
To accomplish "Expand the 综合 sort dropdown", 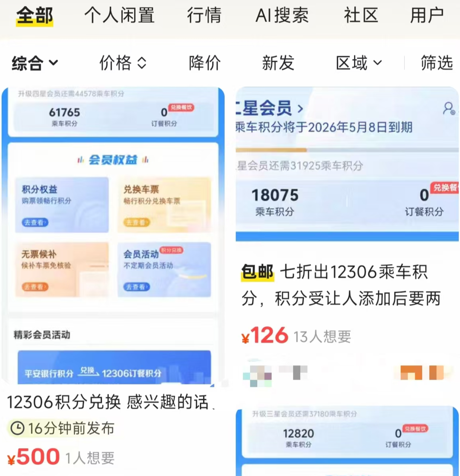I will [35, 63].
